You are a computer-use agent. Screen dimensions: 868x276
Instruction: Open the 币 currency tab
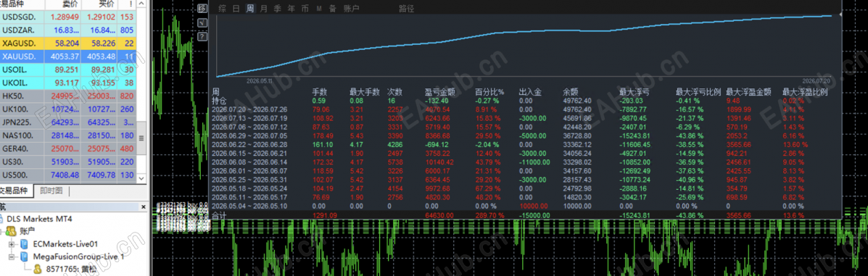tap(305, 8)
